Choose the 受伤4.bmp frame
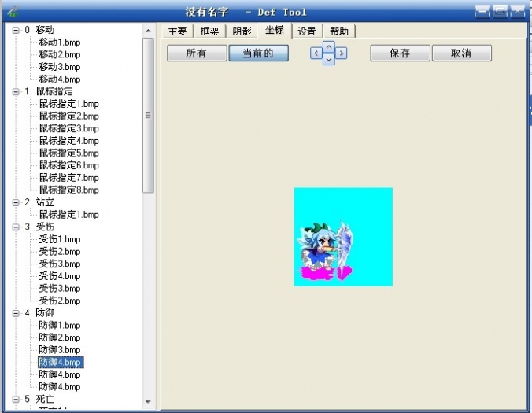This screenshot has width=532, height=413. pos(60,276)
